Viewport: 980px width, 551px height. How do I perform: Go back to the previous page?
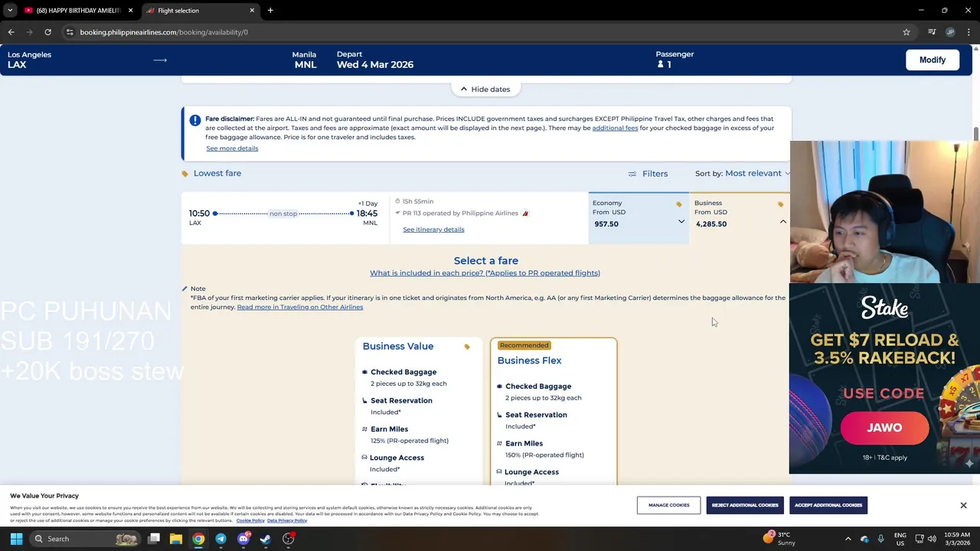[11, 32]
